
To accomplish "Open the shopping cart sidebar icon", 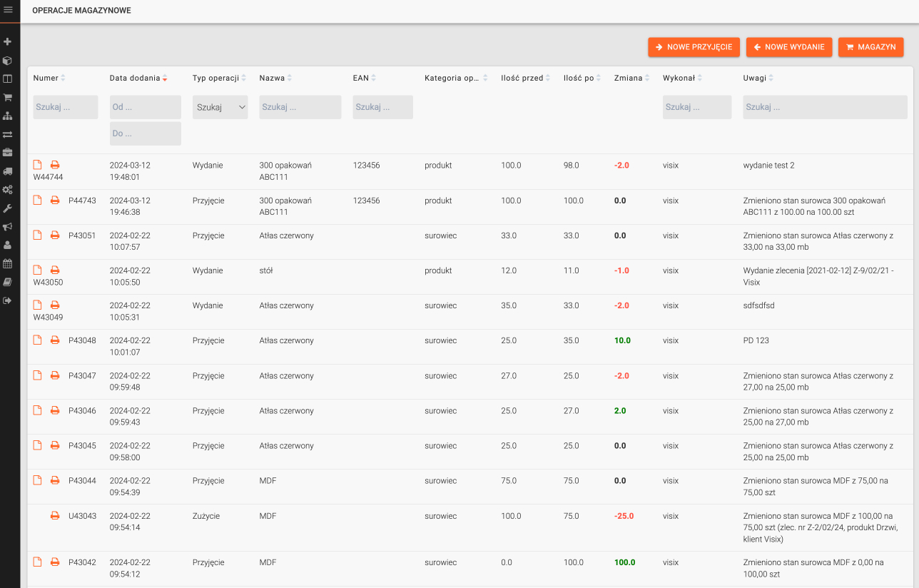I will pos(8,98).
